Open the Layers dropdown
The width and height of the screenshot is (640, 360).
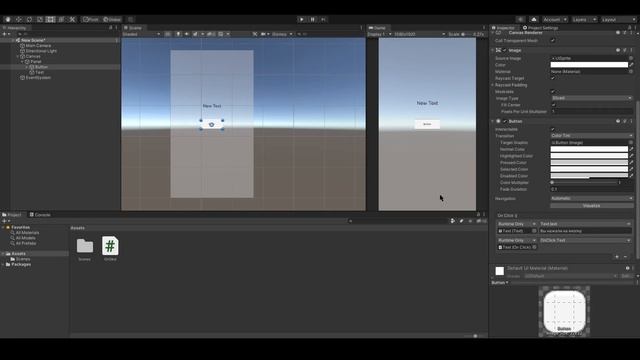click(x=584, y=19)
